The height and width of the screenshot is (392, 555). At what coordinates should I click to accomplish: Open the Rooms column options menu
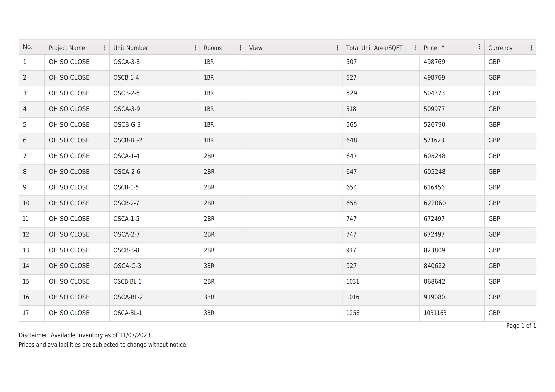click(x=240, y=48)
